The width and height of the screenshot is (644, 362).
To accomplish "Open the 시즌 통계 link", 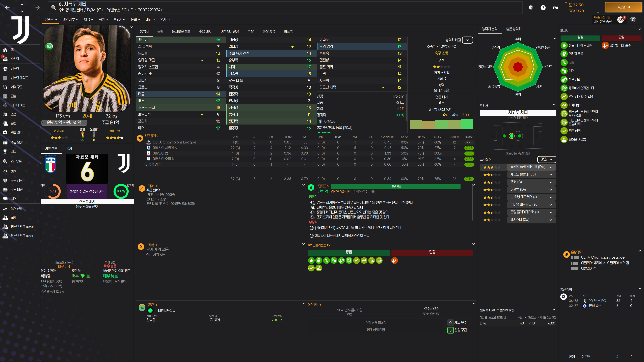I will click(x=151, y=136).
